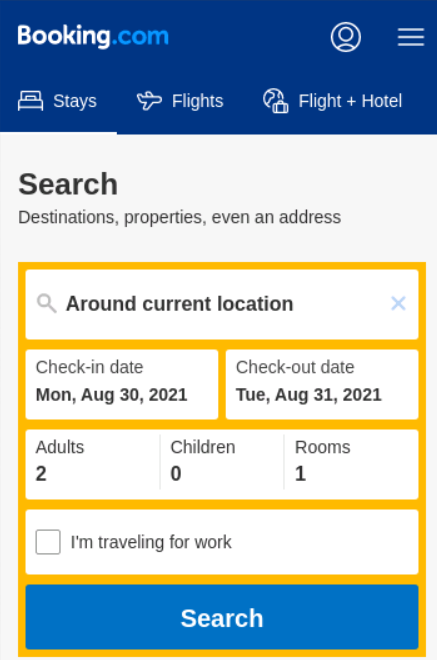Open the user account profile icon
The height and width of the screenshot is (660, 437).
tap(346, 37)
